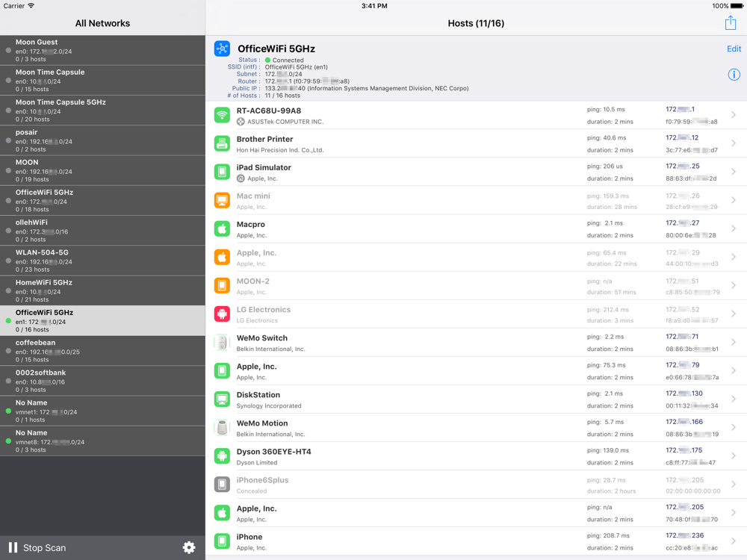
Task: Click the WeMo Motion sensor icon
Action: 222,428
